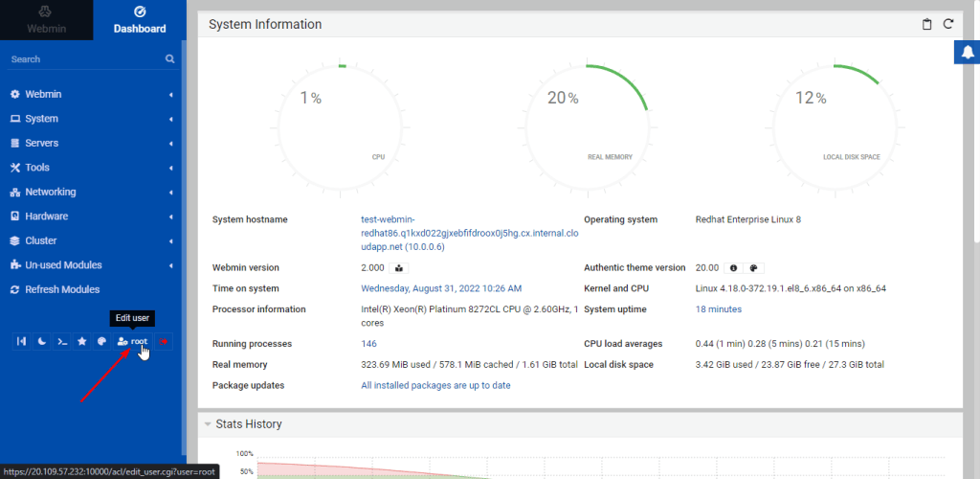Select the Dashboard tab
The image size is (980, 479).
[140, 20]
